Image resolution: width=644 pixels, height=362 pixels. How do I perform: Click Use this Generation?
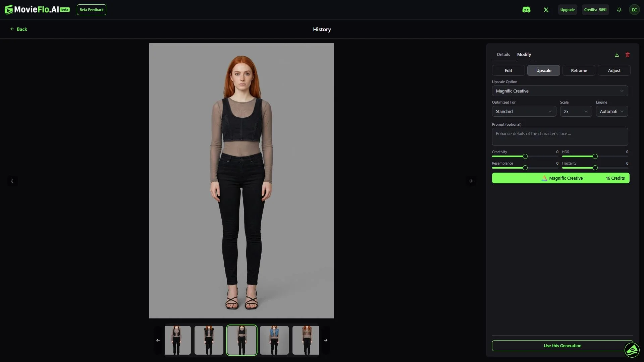[x=562, y=346]
